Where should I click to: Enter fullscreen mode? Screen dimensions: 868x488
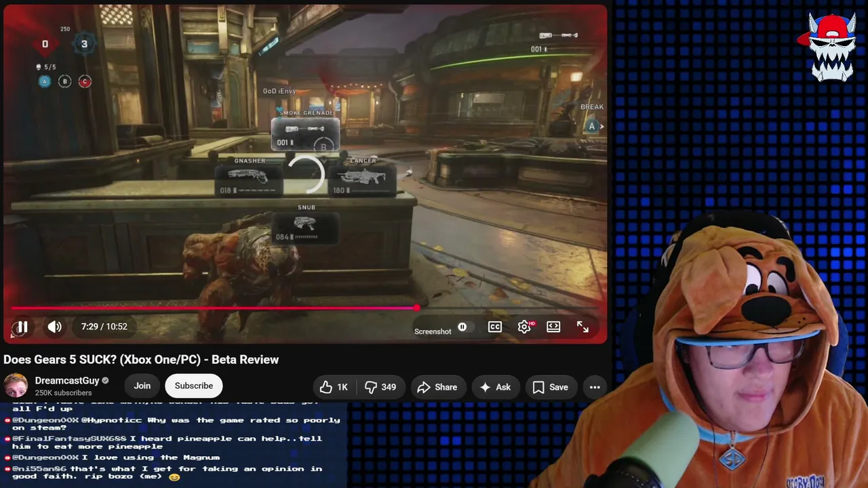(583, 327)
